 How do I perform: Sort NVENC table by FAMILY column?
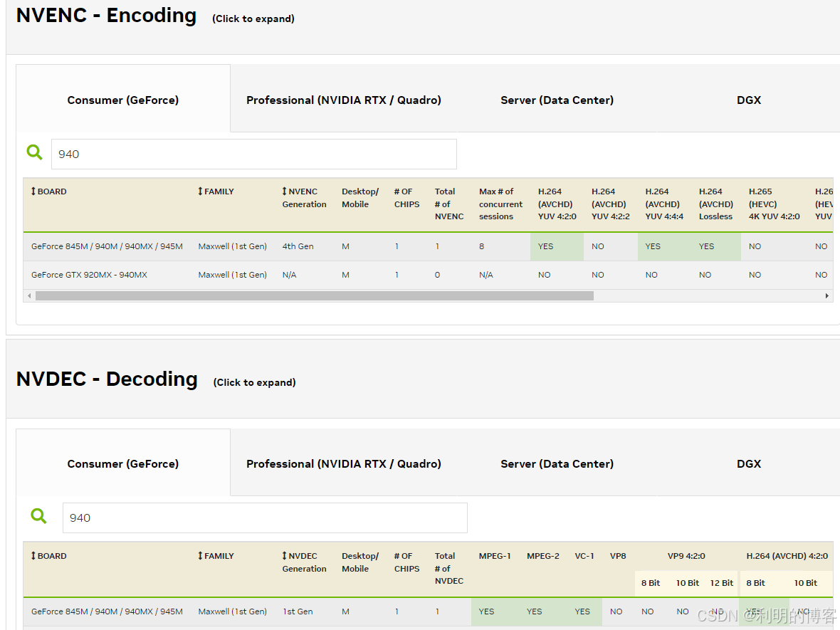(x=216, y=191)
